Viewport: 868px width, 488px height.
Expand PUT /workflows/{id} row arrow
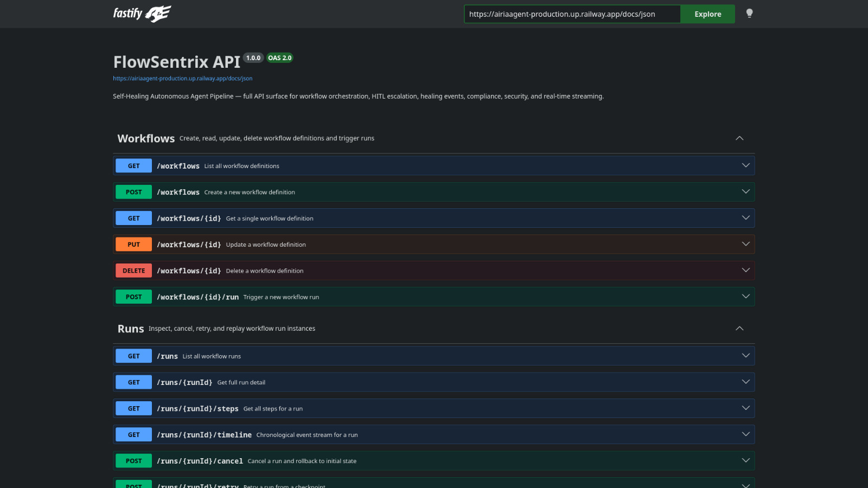[746, 244]
